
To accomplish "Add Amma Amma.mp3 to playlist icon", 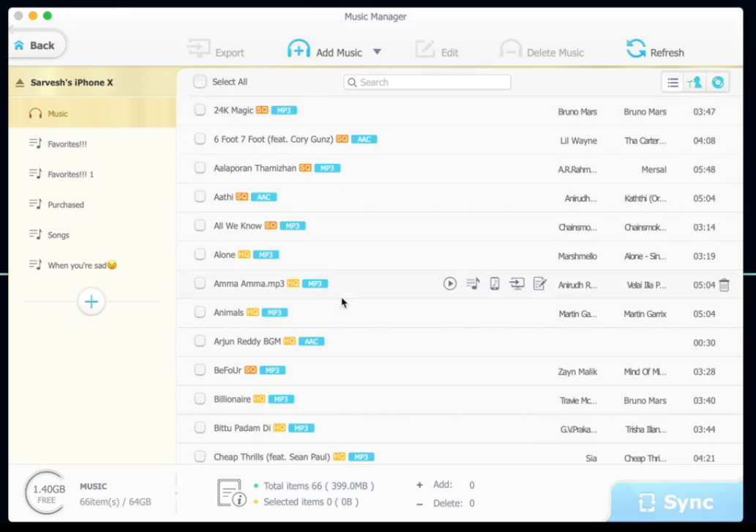I will (x=473, y=283).
